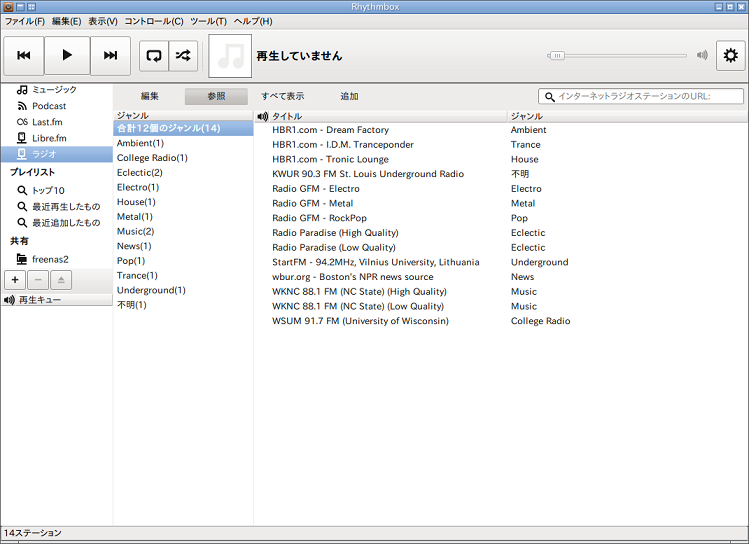The height and width of the screenshot is (544, 749).
Task: Select WKNC 88.1 FM (Low Quality) station
Action: (x=501, y=306)
